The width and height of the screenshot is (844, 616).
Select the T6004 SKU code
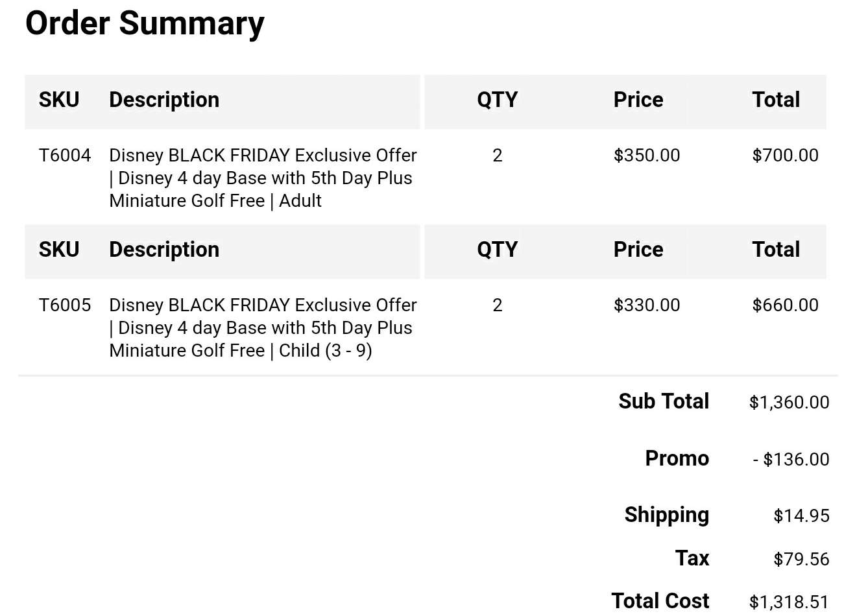point(65,156)
